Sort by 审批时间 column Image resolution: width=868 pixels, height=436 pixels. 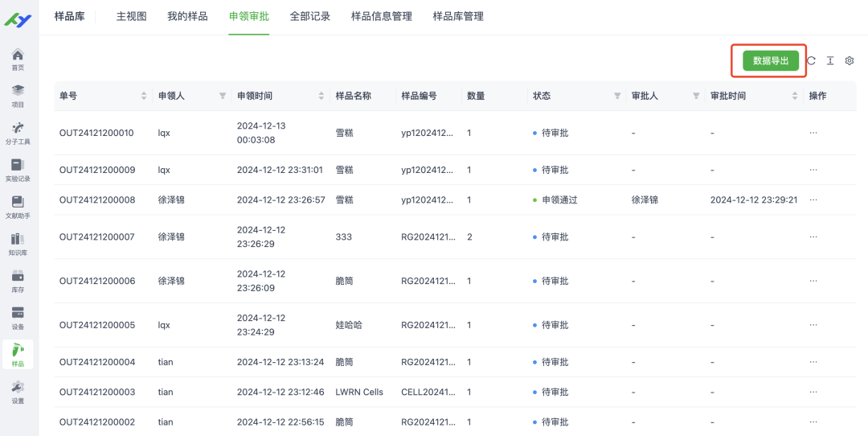(795, 96)
